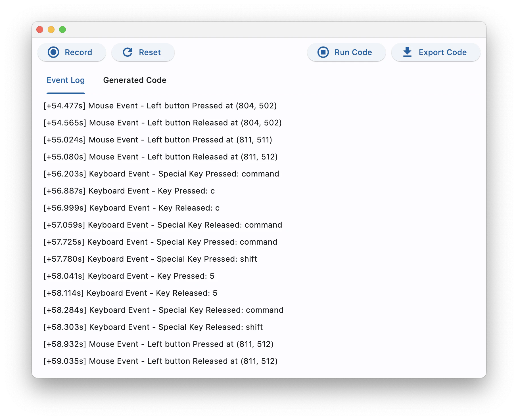The image size is (518, 420).
Task: Click the Reset button label
Action: [150, 52]
